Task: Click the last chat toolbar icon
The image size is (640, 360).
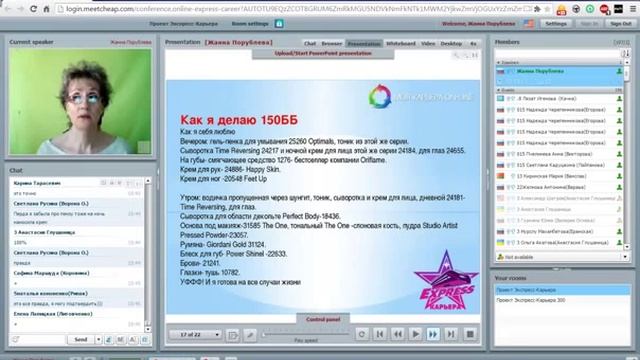Action: [x=145, y=339]
